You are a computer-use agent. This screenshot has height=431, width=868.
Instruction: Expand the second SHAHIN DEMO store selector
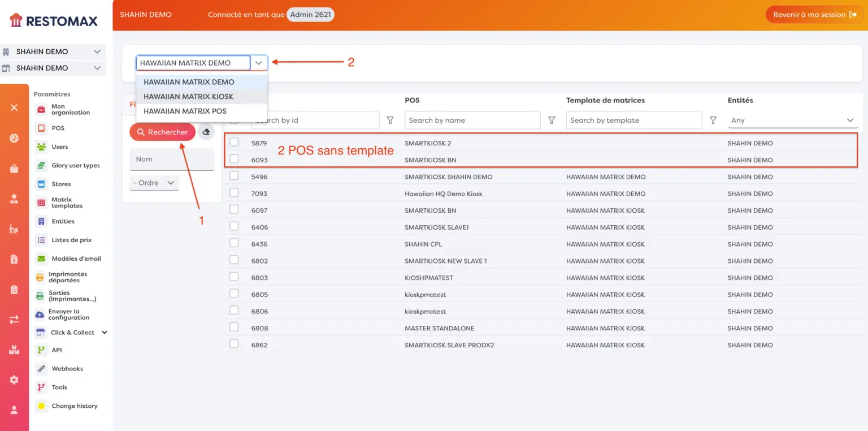click(97, 68)
